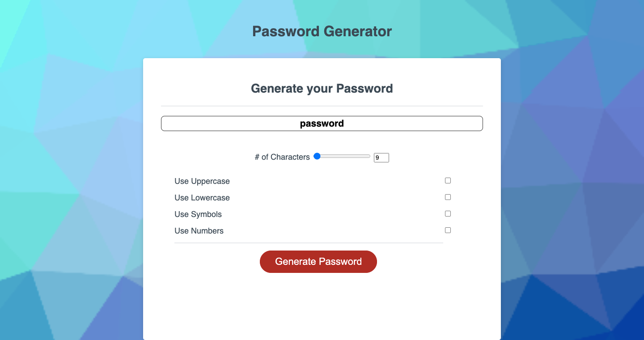
Task: Click the 'Generate your Password' heading
Action: coord(322,88)
